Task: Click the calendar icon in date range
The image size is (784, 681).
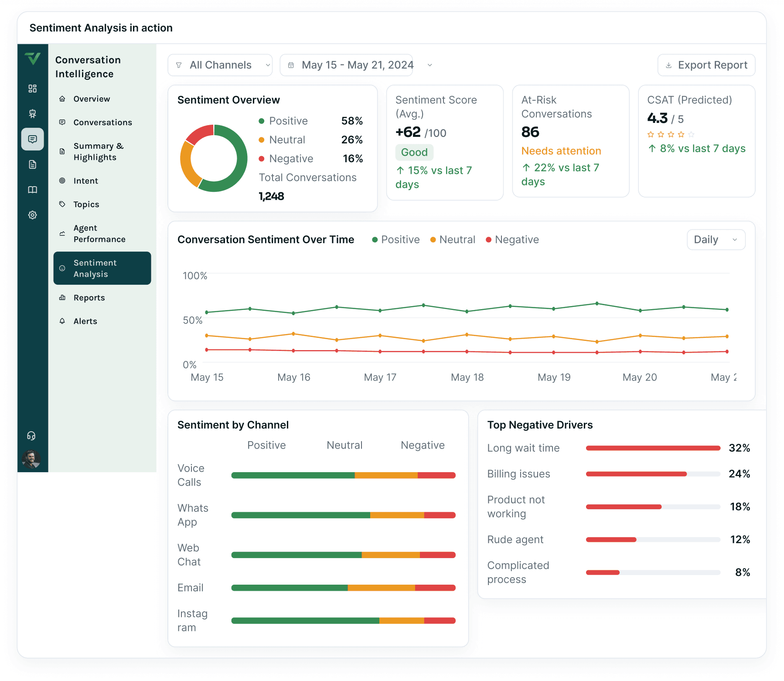Action: point(291,65)
